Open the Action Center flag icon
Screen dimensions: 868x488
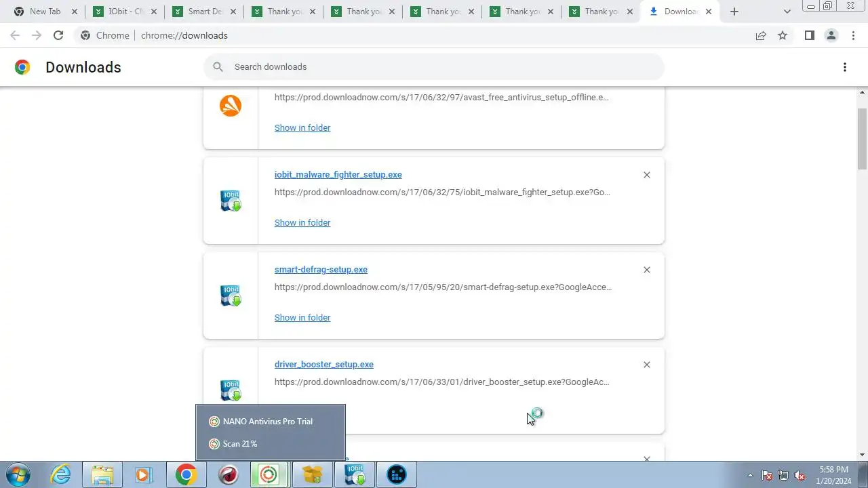coord(767,475)
